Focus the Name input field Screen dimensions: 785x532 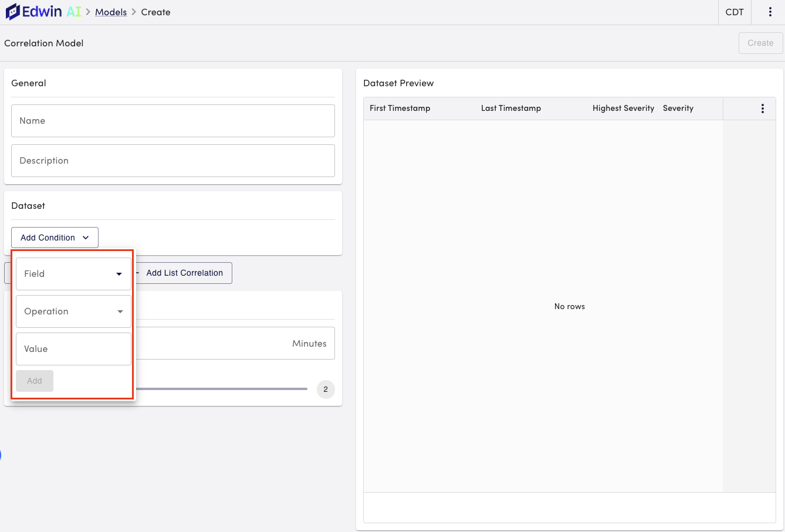click(173, 121)
